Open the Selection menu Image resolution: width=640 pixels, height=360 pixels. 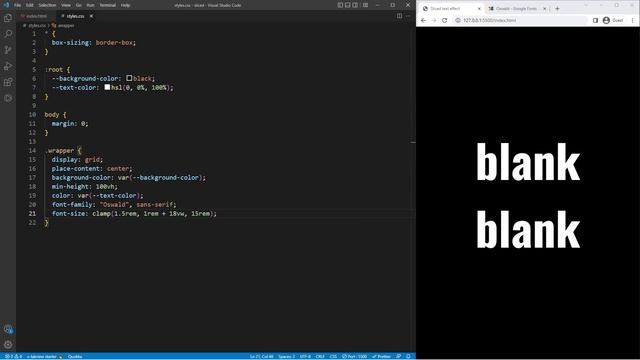pos(47,5)
